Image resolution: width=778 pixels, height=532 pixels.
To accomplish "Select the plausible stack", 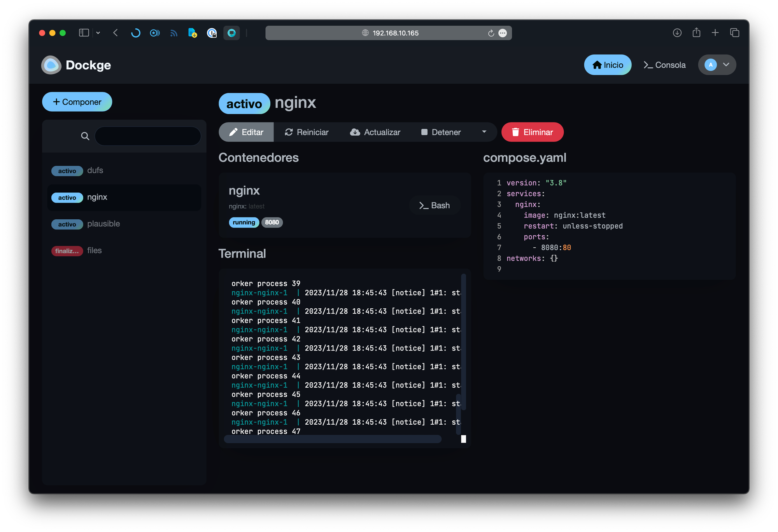I will 124,224.
